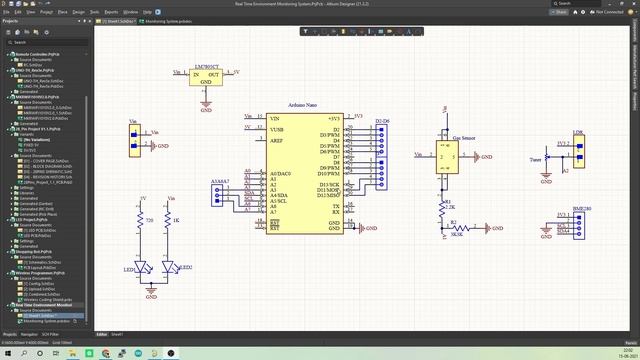The image size is (640, 360).
Task: Click the Projects panel search field
Action: pyautogui.click(x=47, y=42)
